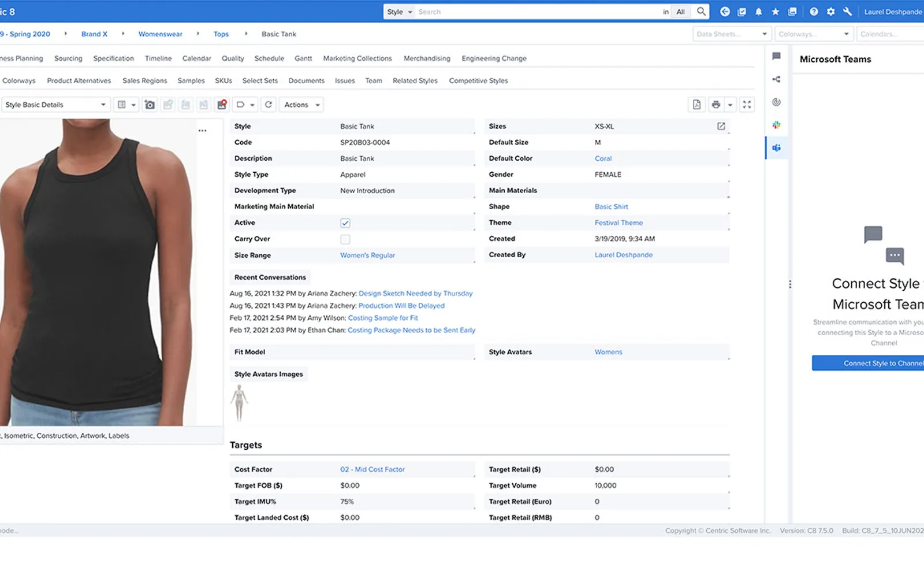Screen dimensions: 924x578
Task: Click the add snapshot camera icon
Action: point(150,105)
